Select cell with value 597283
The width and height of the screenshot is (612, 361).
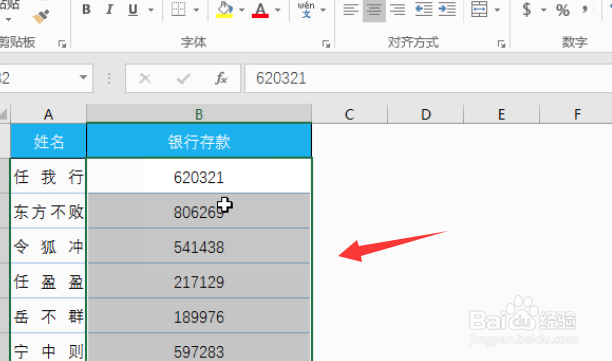pyautogui.click(x=199, y=348)
